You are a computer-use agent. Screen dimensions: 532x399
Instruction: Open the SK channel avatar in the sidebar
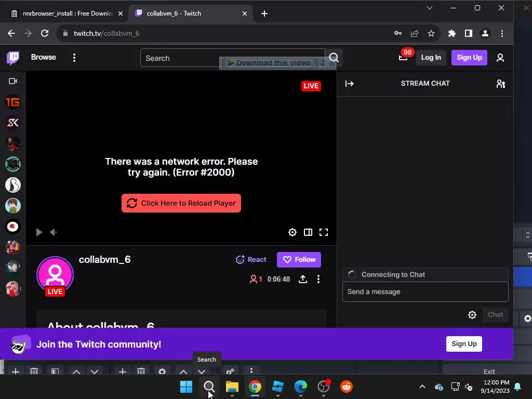coord(13,123)
